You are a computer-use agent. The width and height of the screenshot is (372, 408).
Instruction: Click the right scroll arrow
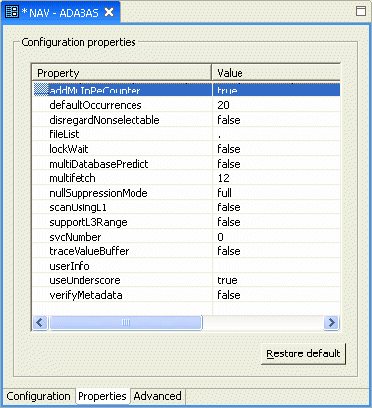pos(331,322)
